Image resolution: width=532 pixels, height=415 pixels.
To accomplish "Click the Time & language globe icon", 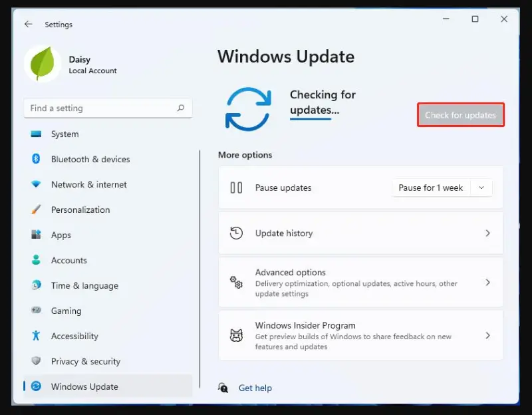I will [x=36, y=285].
